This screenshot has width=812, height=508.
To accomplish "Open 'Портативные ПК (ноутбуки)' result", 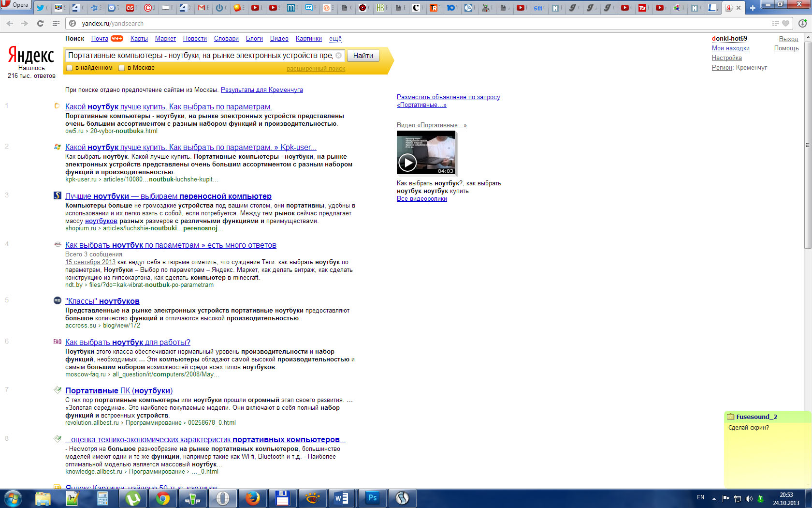I will 119,391.
